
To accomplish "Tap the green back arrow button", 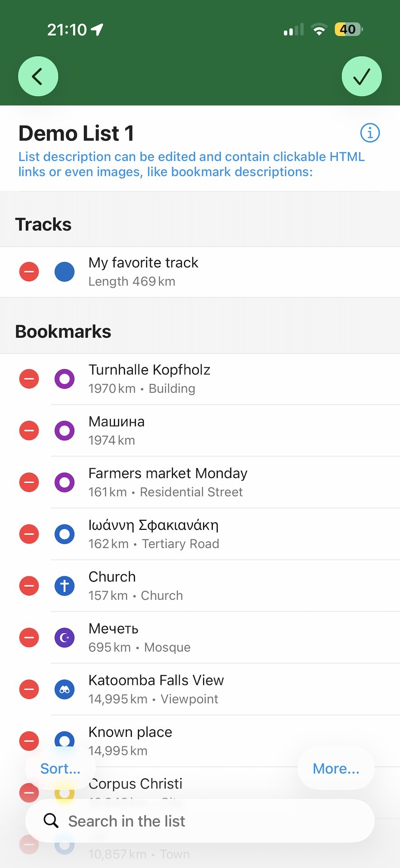I will [x=38, y=76].
